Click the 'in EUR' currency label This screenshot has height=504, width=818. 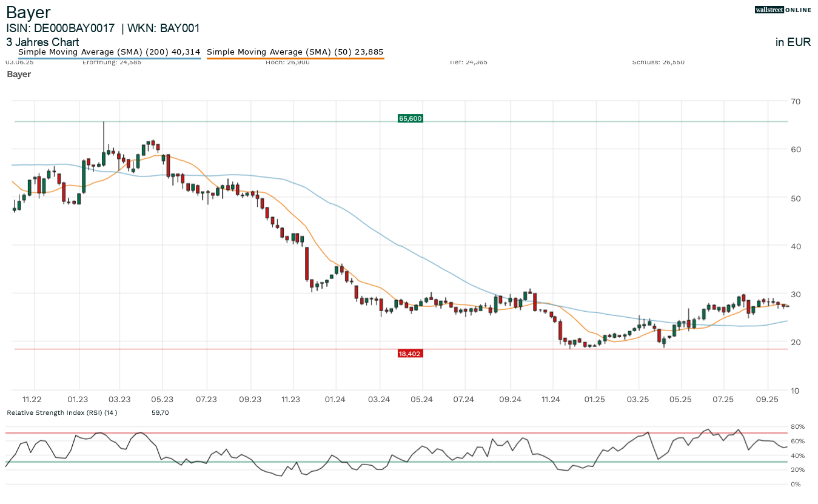click(793, 42)
